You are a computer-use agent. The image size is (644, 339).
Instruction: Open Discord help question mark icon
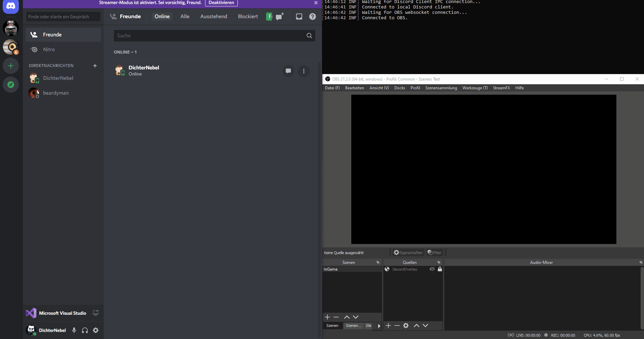[313, 17]
